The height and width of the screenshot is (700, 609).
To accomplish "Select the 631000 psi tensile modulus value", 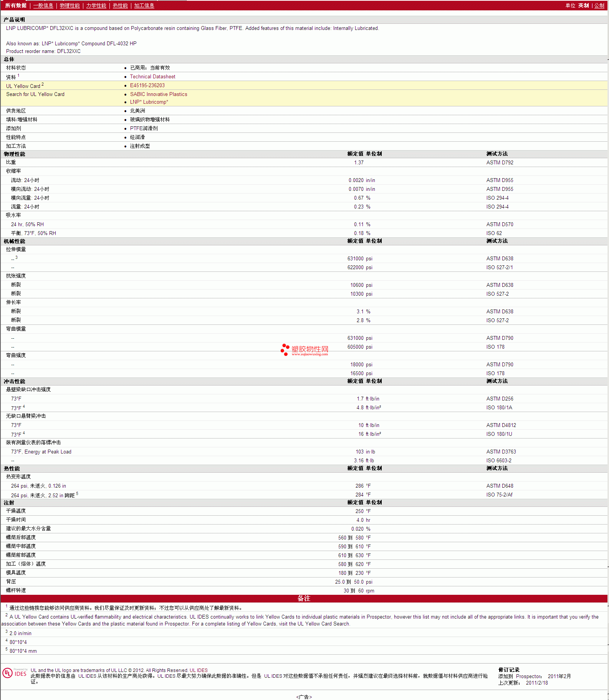I will 360,259.
